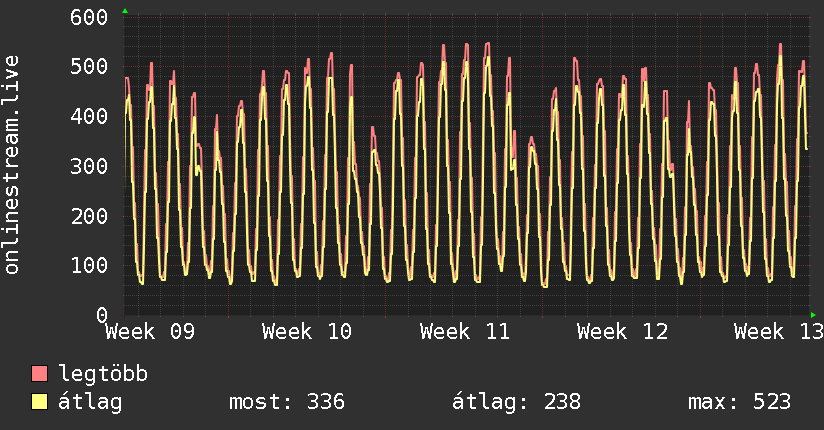This screenshot has height=430, width=824.
Task: Click the 600 y-axis label
Action: pos(90,17)
